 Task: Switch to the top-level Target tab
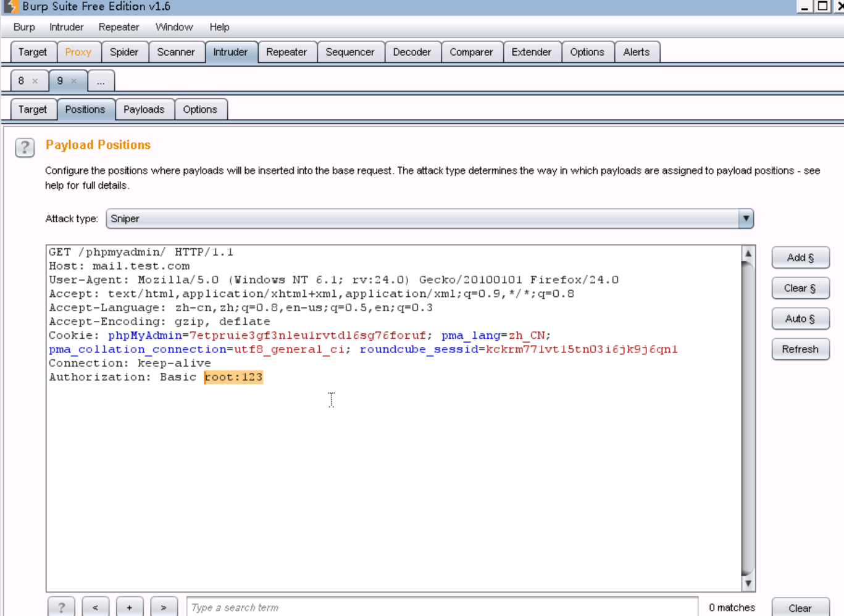click(x=33, y=52)
